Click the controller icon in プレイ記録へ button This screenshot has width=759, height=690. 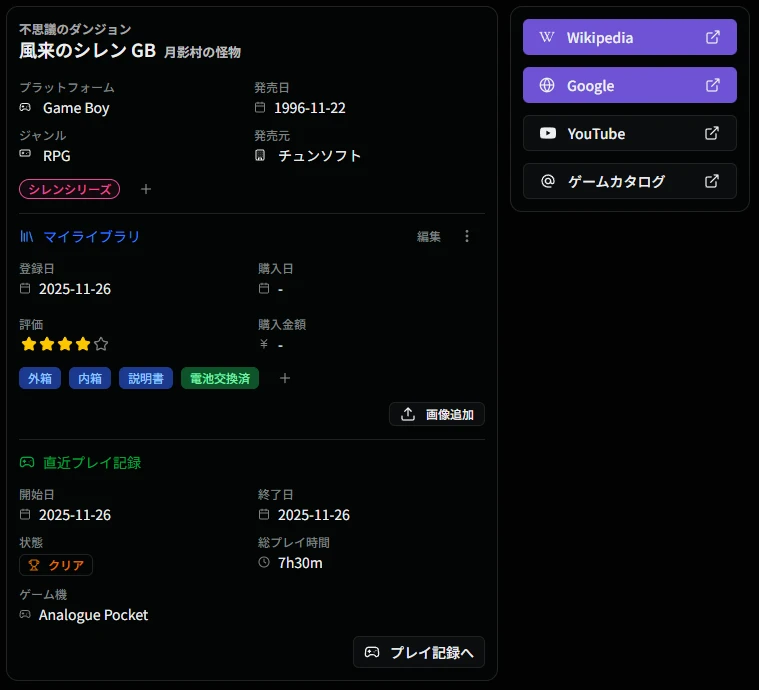[x=372, y=652]
